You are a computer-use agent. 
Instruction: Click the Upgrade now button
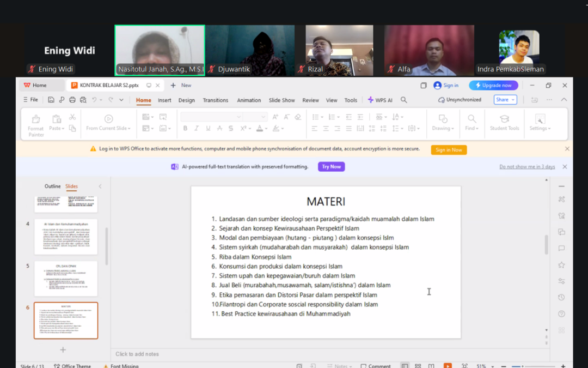point(493,86)
